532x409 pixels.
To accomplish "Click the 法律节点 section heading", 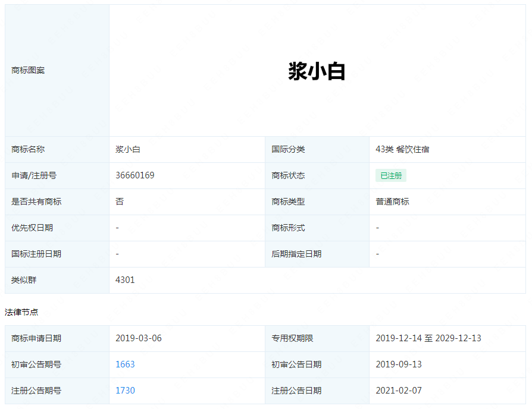I will pos(21,312).
